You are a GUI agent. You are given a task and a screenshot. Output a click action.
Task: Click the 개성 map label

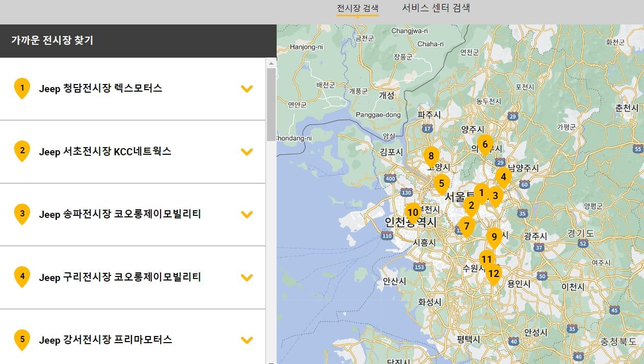click(387, 95)
